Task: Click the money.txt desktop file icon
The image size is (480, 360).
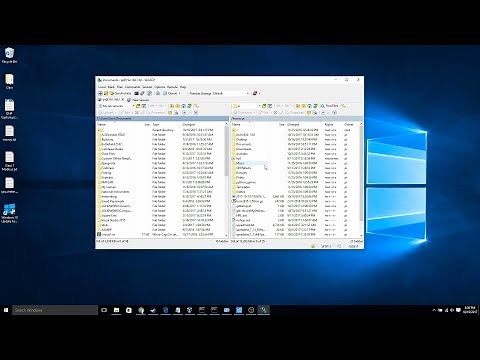Action: tap(9, 133)
